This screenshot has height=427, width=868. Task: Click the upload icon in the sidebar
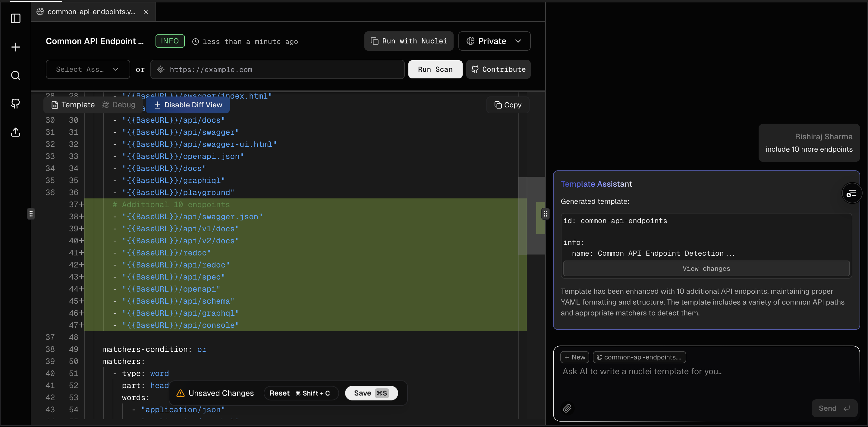15,132
